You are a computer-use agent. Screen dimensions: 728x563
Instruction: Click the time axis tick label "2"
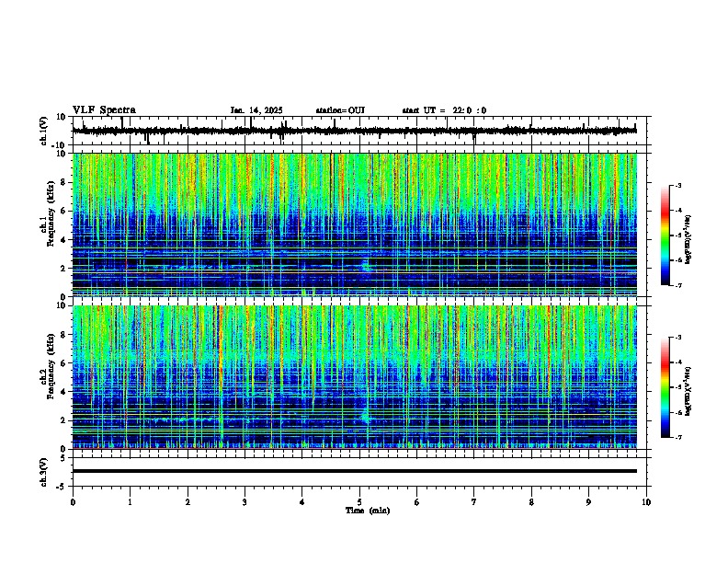click(x=188, y=502)
